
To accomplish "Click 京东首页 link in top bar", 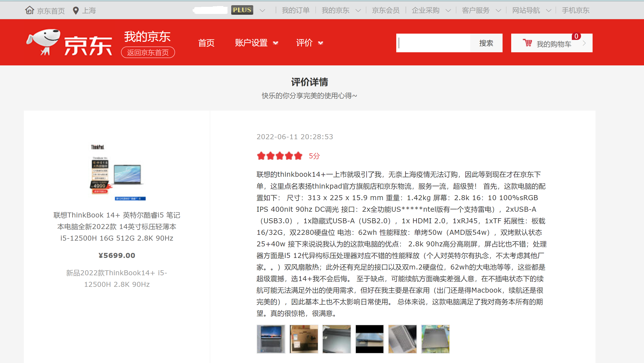I will click(51, 11).
